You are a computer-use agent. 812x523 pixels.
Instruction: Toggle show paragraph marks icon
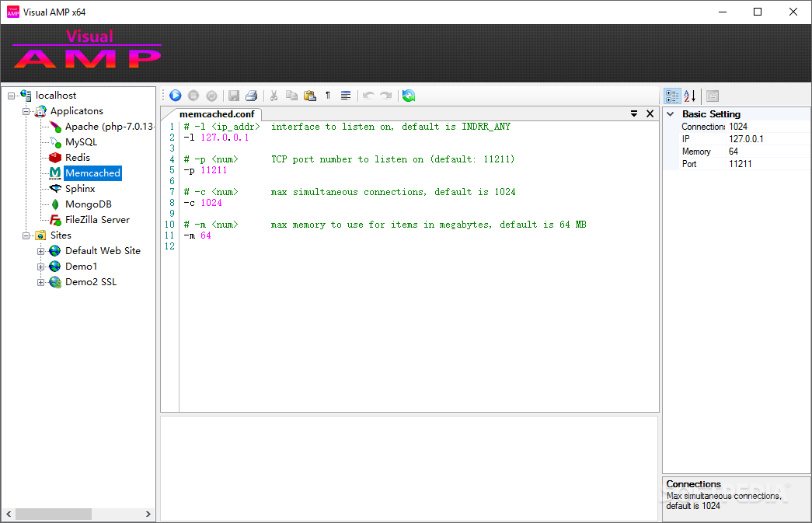[x=328, y=96]
